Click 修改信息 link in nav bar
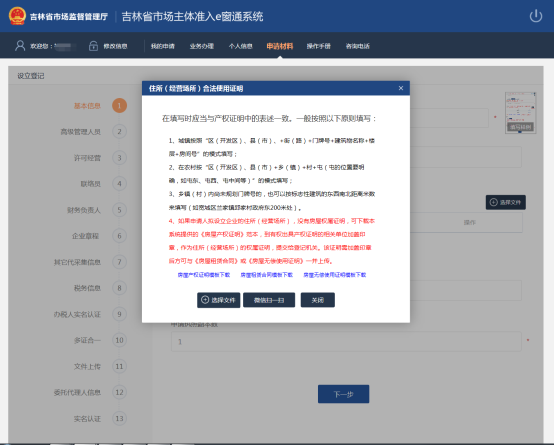Image resolution: width=554 pixels, height=445 pixels. point(115,46)
